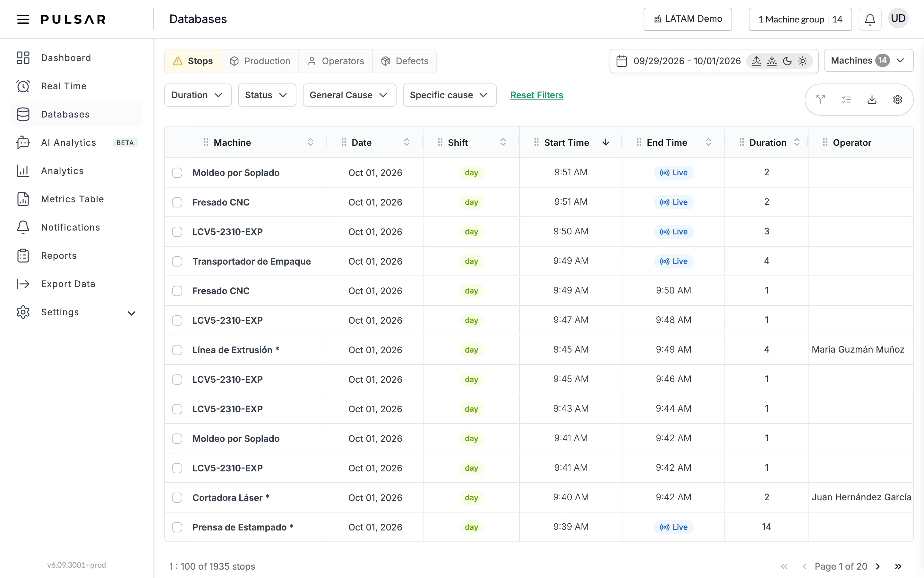Click the calendar icon in date range

[621, 61]
